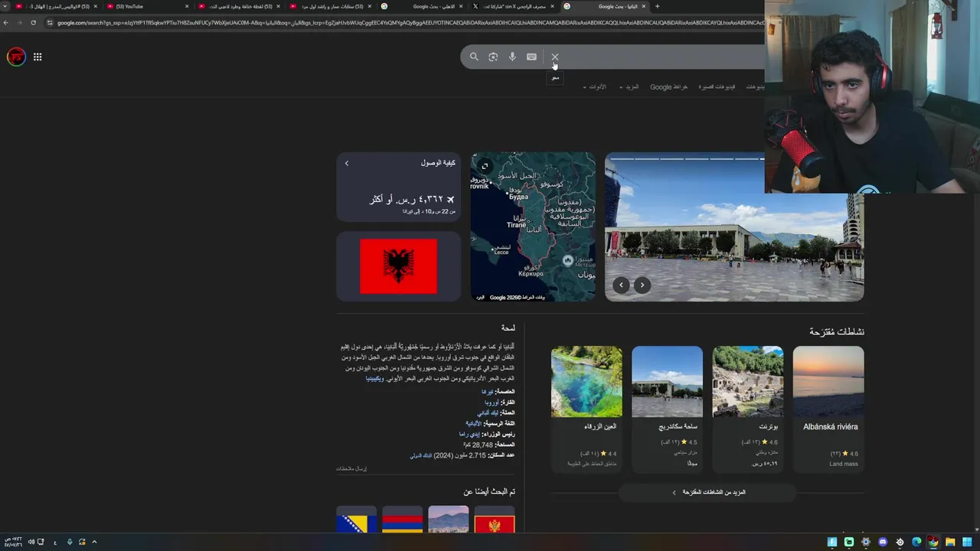Click the flight price ٤,٣٦٢ ر.س.
Viewport: 980px width, 551px height.
pos(412,199)
